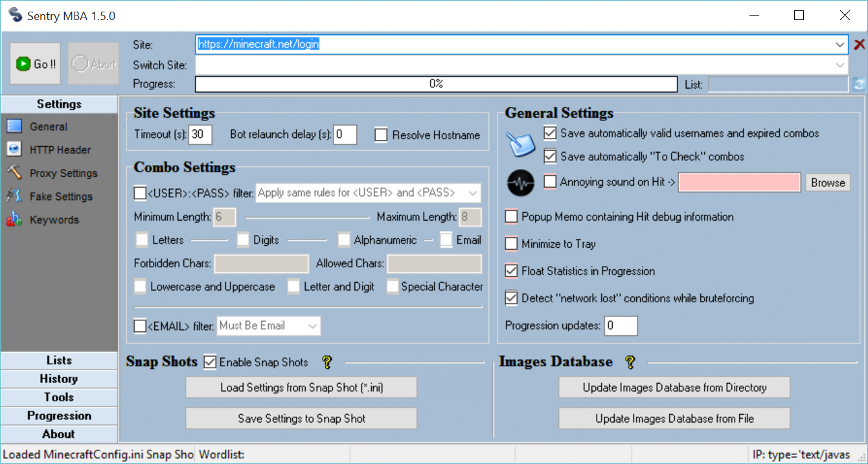Open Proxy Settings via its hammer icon

pos(14,173)
